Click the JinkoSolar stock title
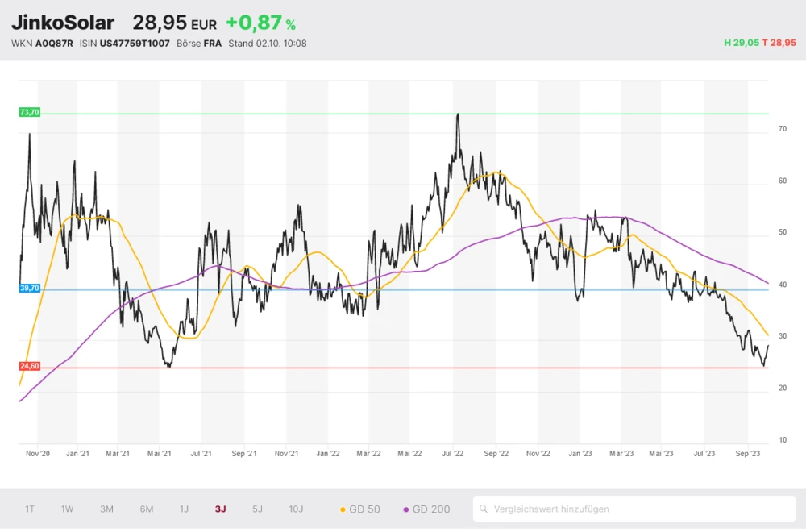The height and width of the screenshot is (532, 806). pos(63,23)
